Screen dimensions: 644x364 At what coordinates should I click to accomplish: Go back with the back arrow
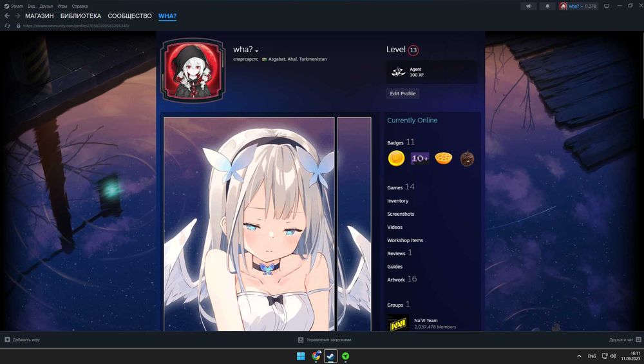tap(7, 15)
